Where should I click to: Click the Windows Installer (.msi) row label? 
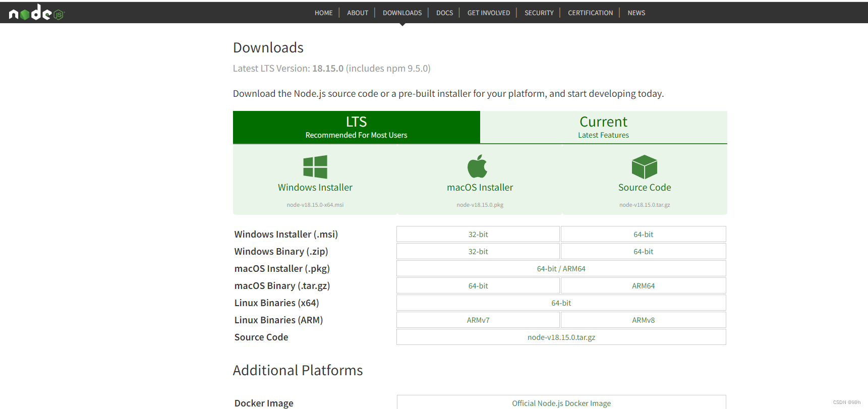(x=286, y=234)
